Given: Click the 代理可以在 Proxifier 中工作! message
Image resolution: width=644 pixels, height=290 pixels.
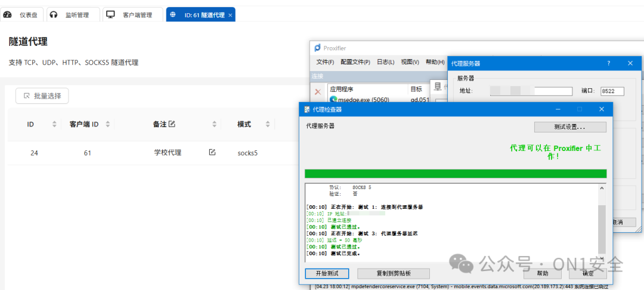Looking at the screenshot, I should pos(555,152).
